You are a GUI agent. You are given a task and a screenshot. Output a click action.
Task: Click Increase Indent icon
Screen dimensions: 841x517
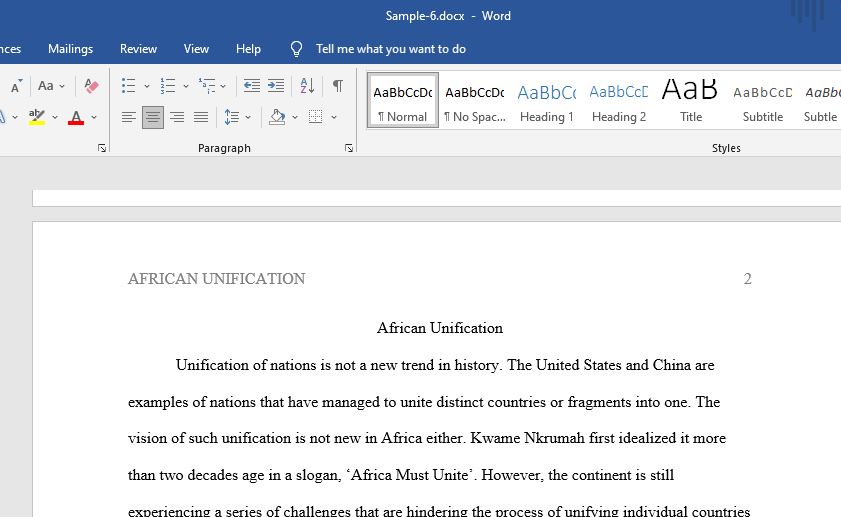tap(276, 86)
